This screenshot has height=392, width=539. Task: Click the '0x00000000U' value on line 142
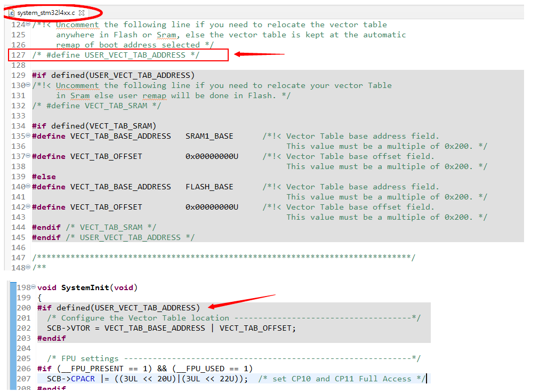[x=212, y=207]
